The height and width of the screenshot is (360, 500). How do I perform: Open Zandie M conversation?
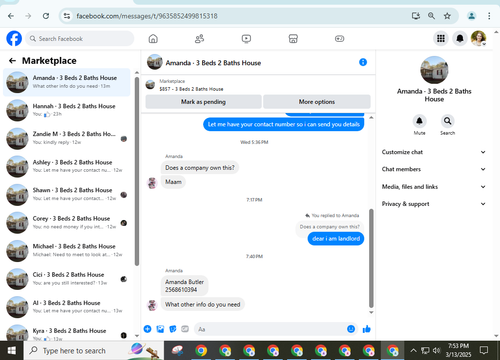67,138
